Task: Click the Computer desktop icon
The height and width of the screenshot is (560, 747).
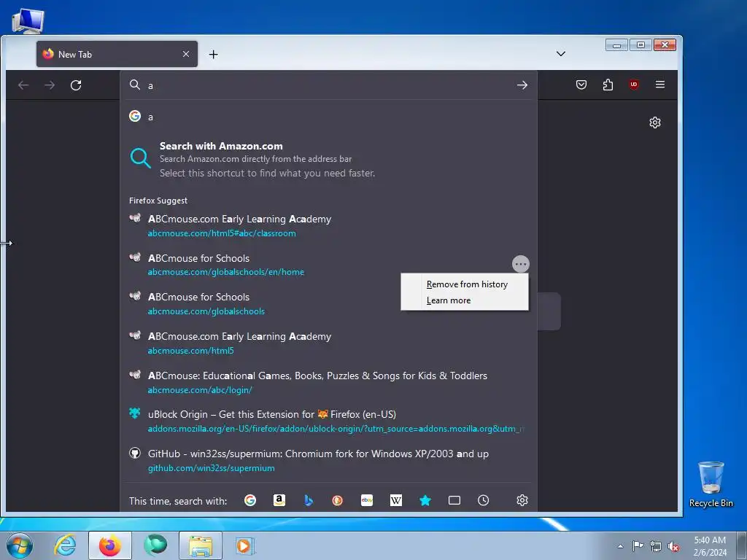Action: tap(28, 21)
